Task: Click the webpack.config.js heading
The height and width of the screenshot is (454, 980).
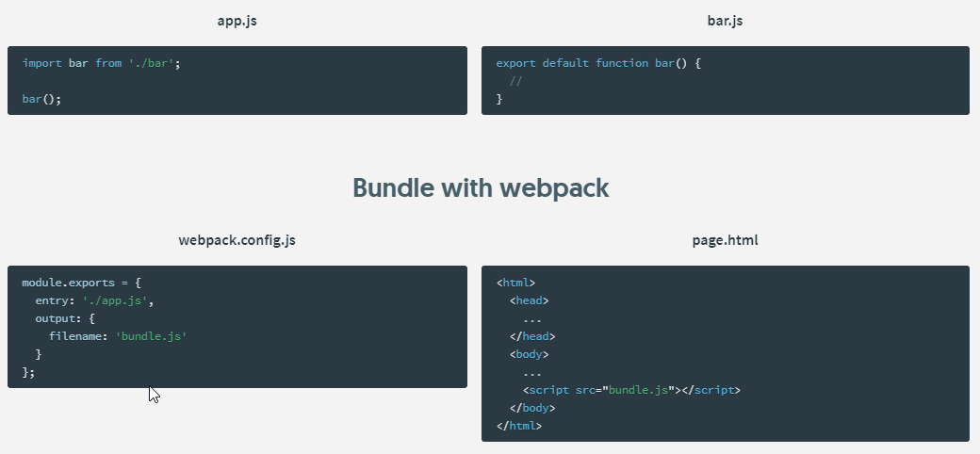Action: coord(237,240)
